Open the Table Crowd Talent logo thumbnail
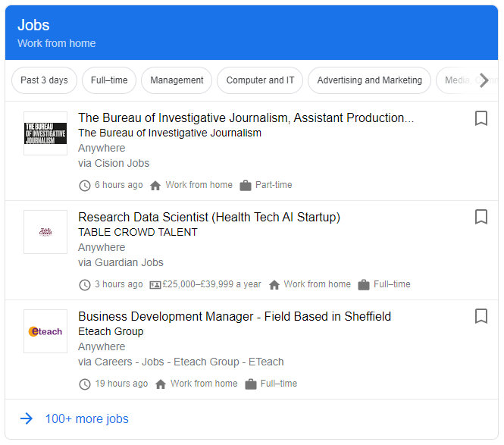Screen dimensions: 504x445 click(45, 232)
